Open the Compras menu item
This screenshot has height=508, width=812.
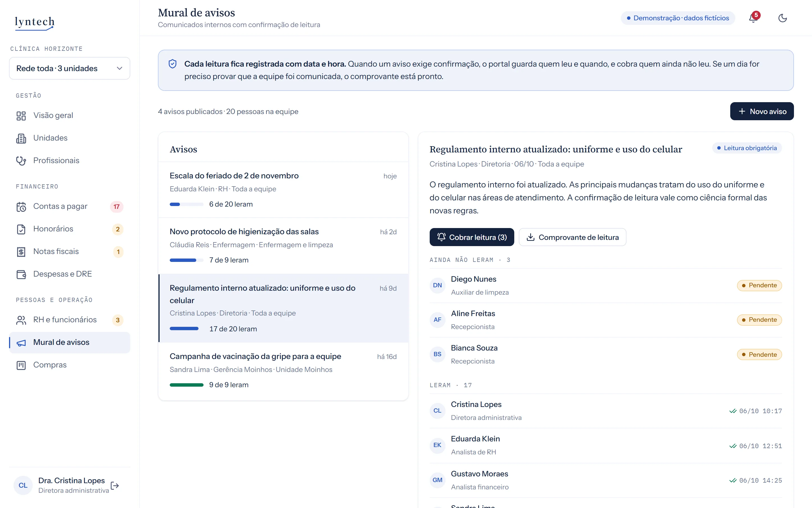click(x=69, y=365)
